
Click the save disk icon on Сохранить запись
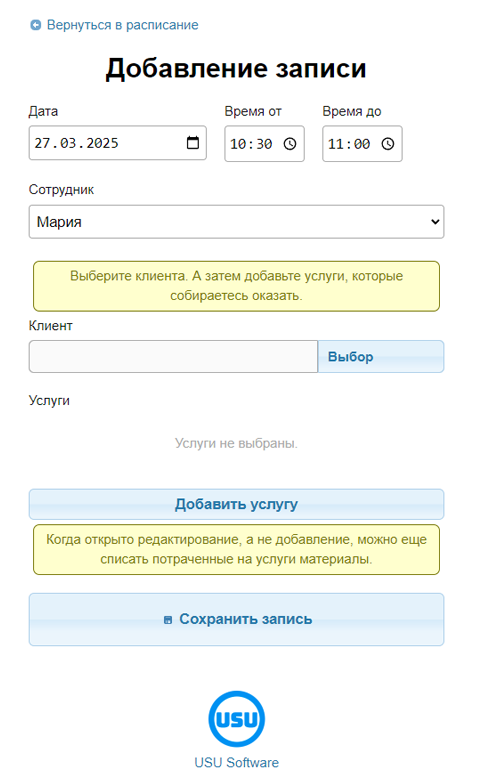(168, 620)
